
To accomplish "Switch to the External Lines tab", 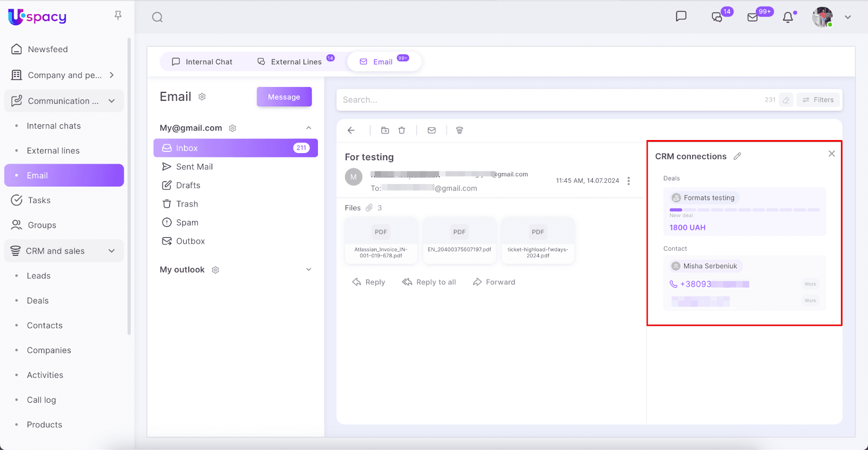I will pos(290,62).
